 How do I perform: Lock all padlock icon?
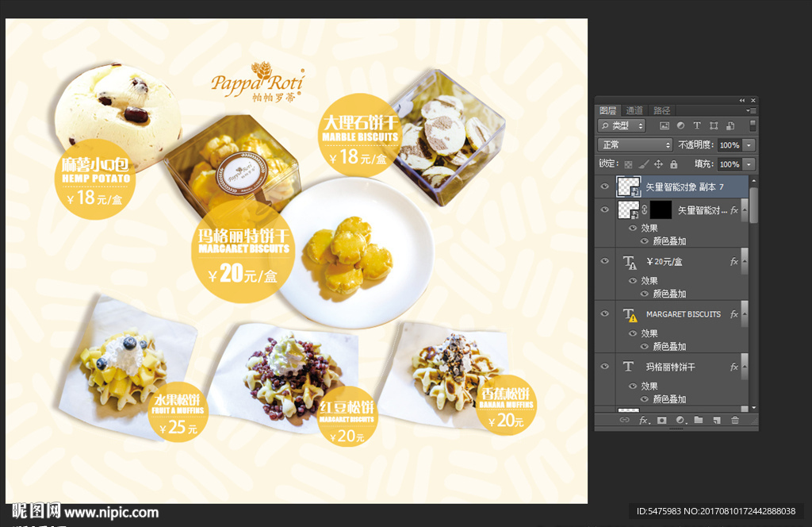click(674, 164)
